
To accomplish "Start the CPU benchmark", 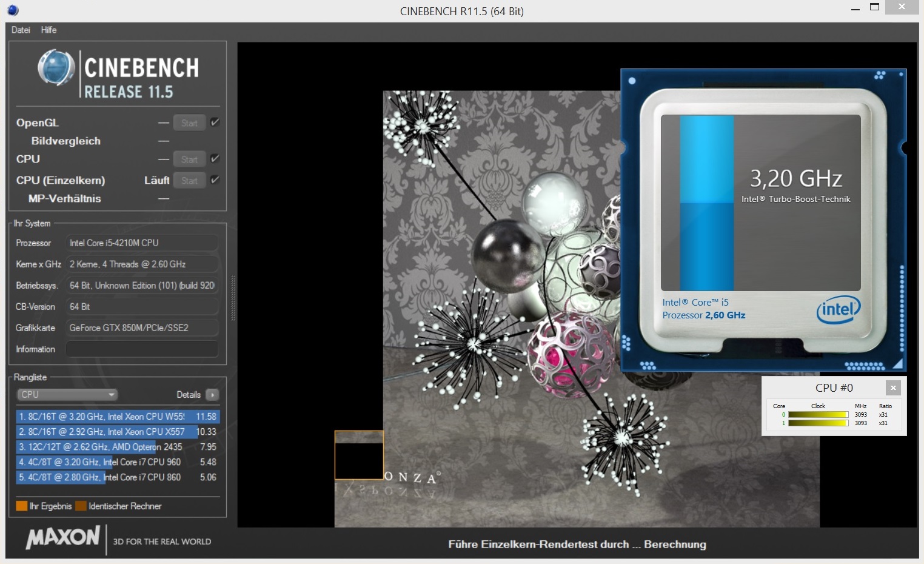I will [189, 159].
